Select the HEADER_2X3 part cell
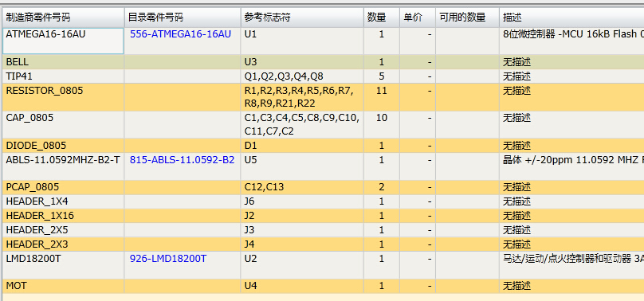Screen dimensions: 644x301 tap(64, 244)
